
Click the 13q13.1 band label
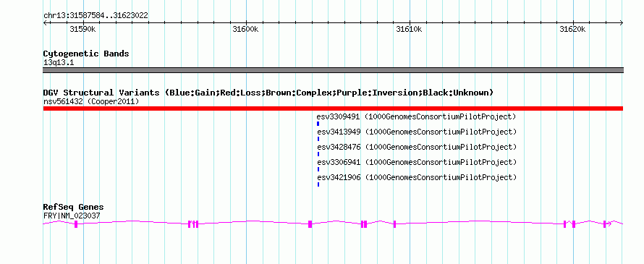[59, 63]
